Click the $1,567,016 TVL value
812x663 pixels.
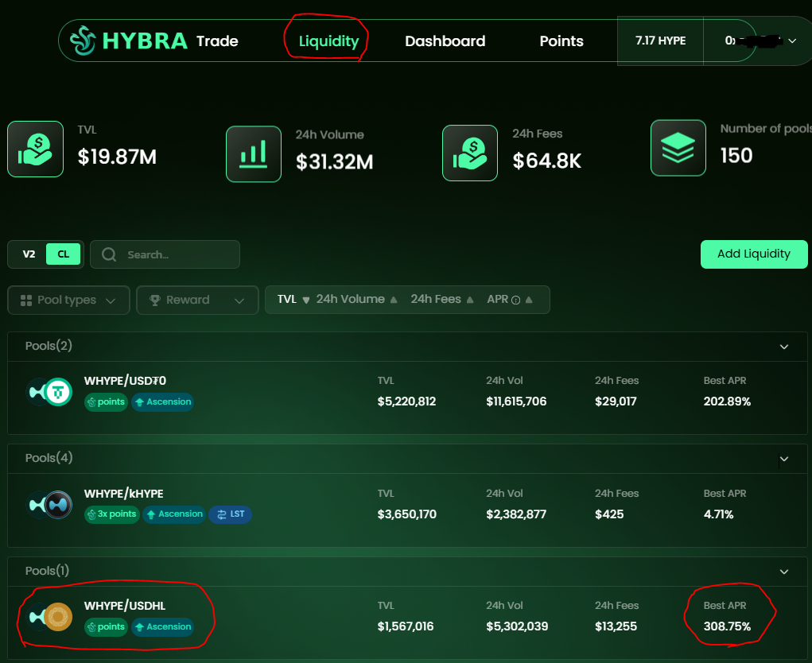point(406,626)
